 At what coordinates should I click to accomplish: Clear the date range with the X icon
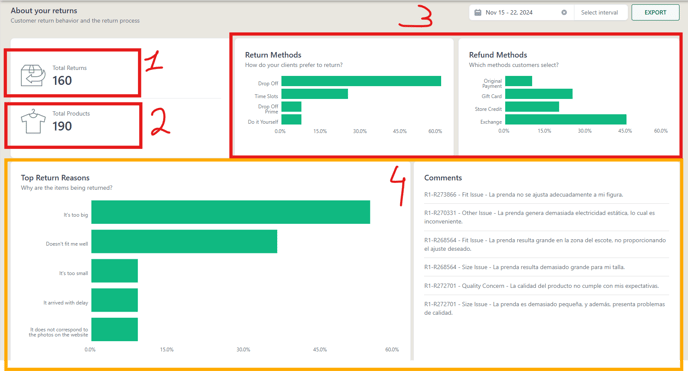click(x=564, y=13)
